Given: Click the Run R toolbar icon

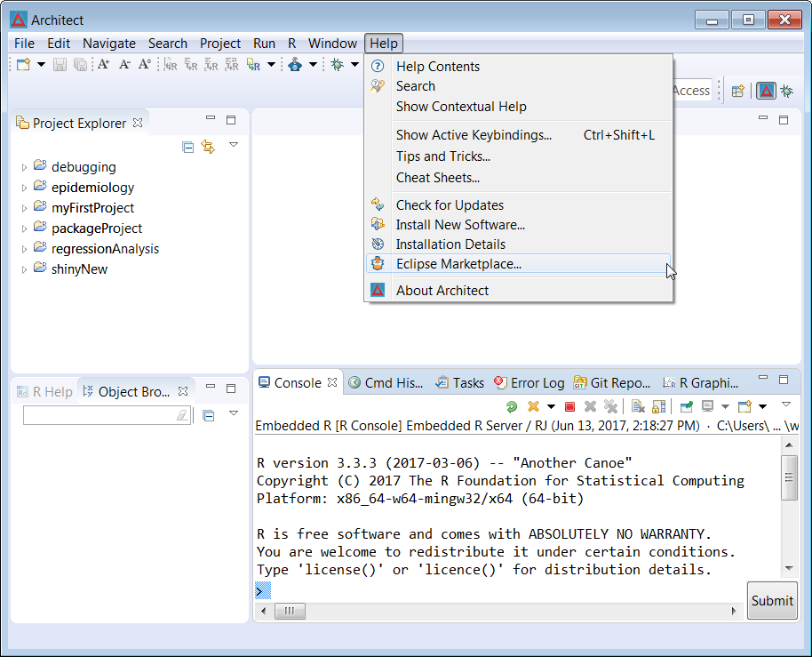Looking at the screenshot, I should coord(253,65).
